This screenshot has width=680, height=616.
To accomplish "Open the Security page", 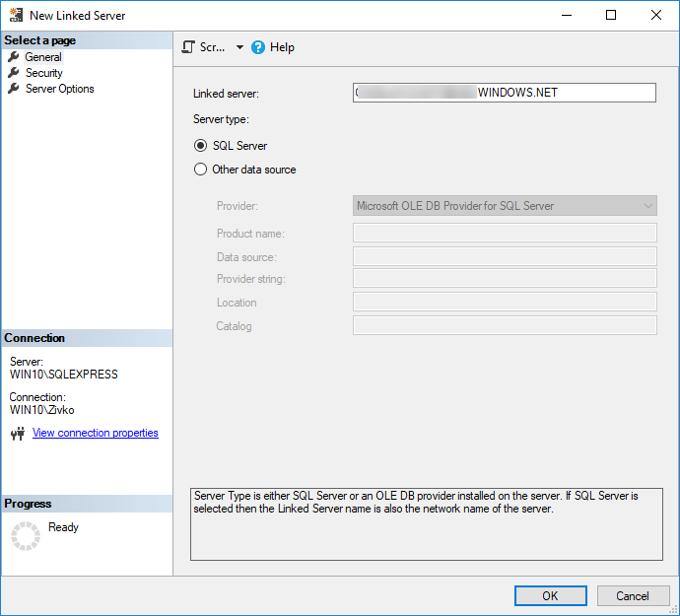I will 43,73.
